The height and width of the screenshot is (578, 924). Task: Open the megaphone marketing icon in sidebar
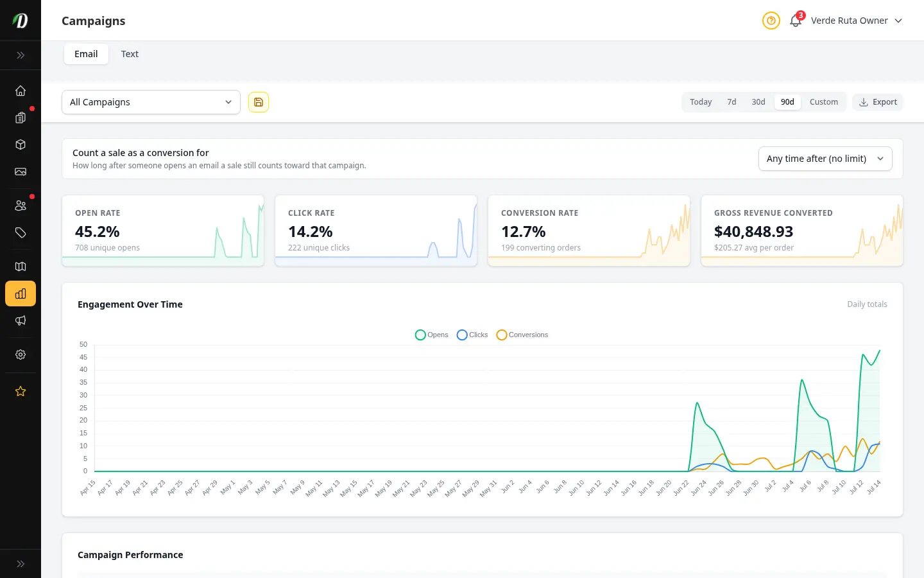point(21,320)
